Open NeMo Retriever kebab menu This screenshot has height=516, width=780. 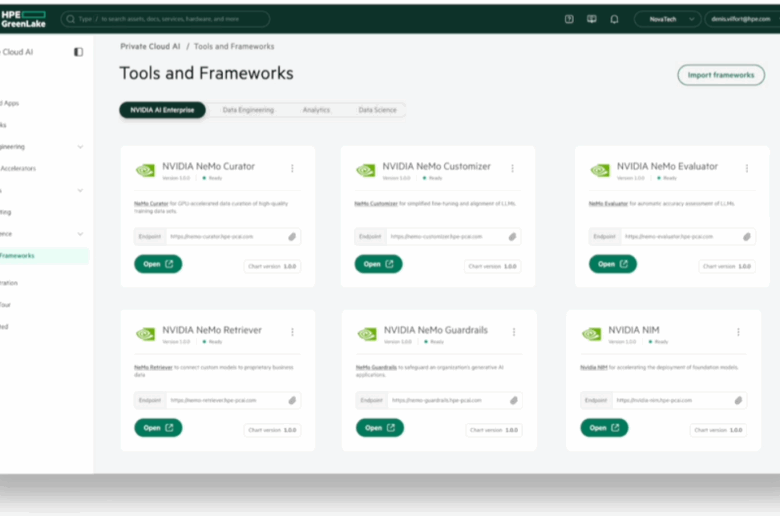(292, 332)
